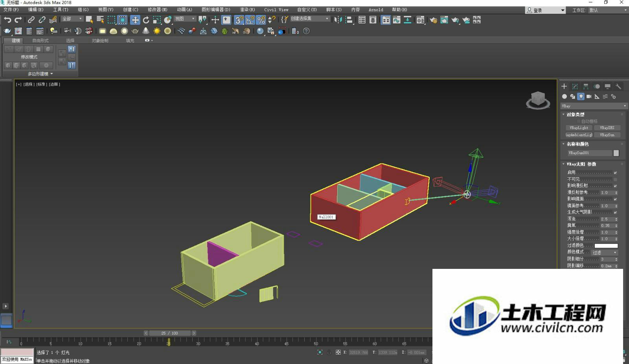Toggle Window/Crossing selection icon
The width and height of the screenshot is (629, 364).
pyautogui.click(x=123, y=20)
